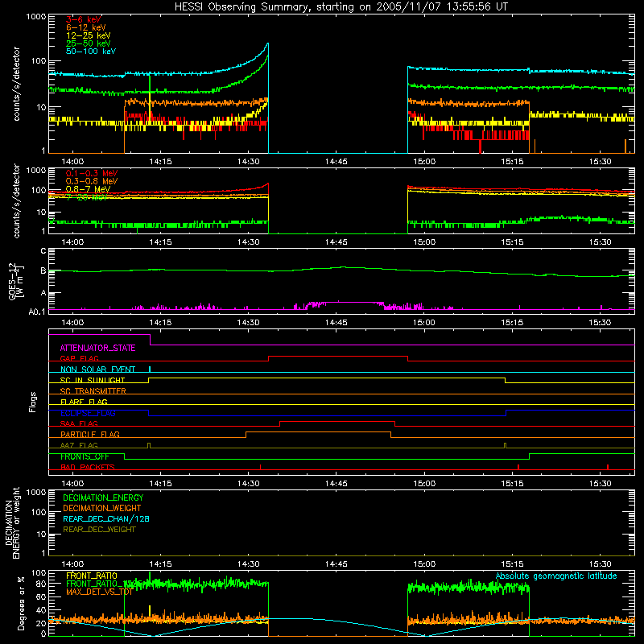Image resolution: width=644 pixels, height=644 pixels.
Task: Select the FRONTS_OFF flag label
Action: point(85,456)
